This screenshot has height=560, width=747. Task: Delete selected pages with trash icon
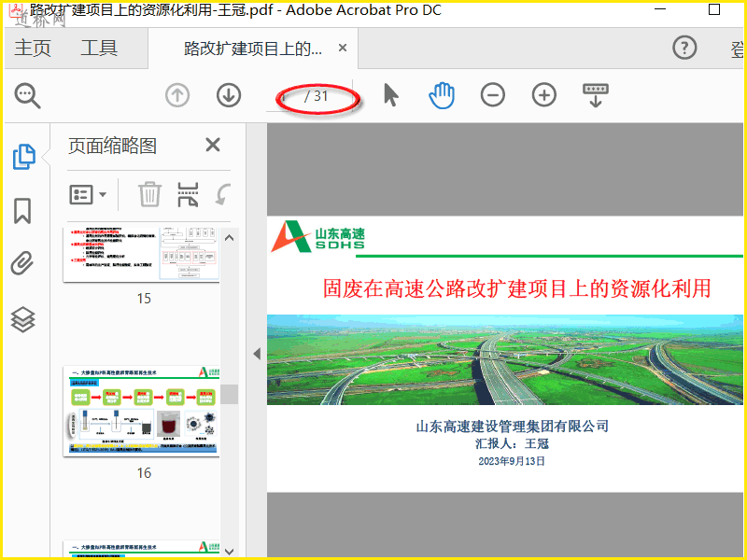[x=149, y=194]
